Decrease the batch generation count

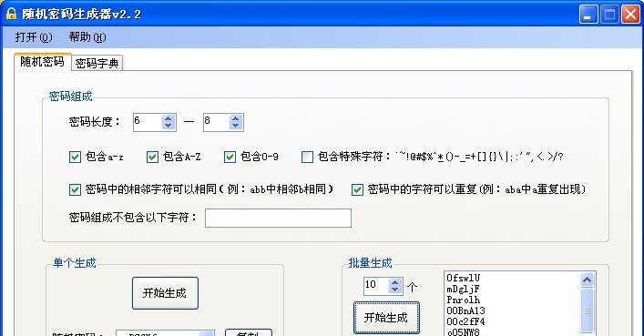point(395,290)
